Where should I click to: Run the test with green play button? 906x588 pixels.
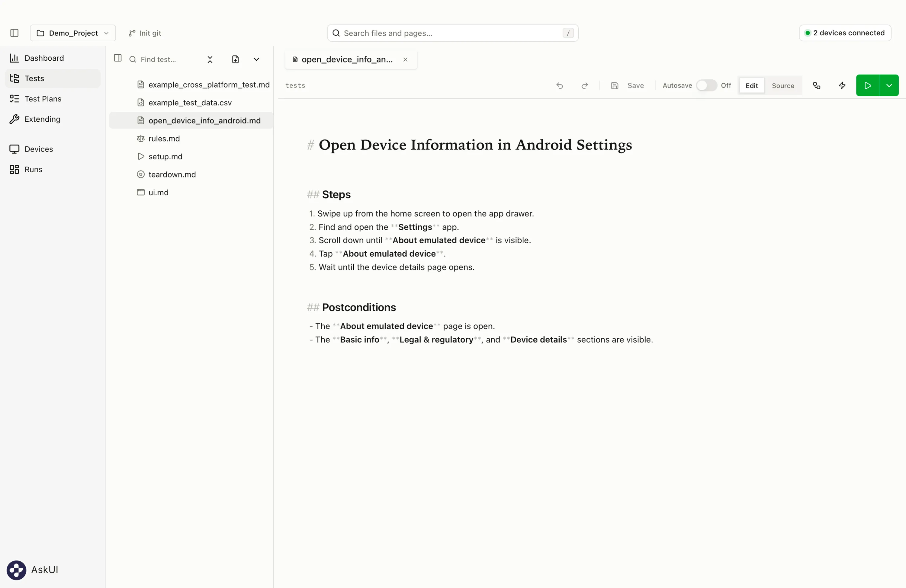pyautogui.click(x=868, y=86)
